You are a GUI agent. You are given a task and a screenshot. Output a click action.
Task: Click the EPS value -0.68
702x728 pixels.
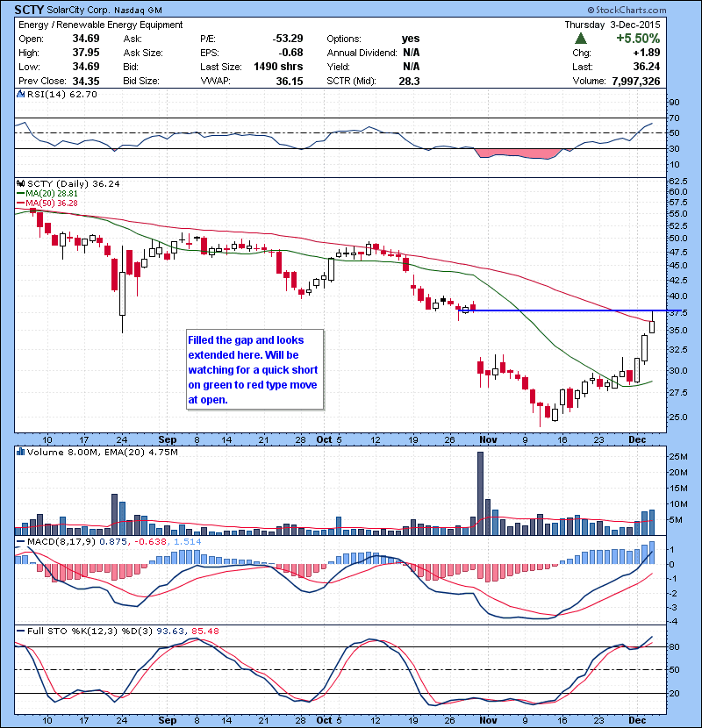290,53
